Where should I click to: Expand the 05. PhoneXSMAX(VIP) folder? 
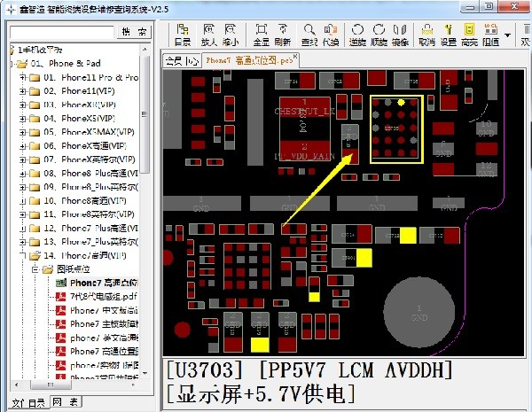pos(23,132)
